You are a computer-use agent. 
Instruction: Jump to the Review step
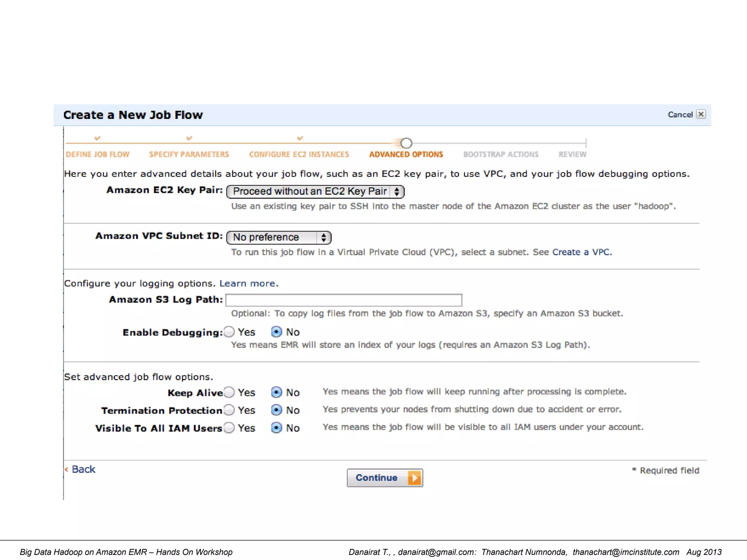pyautogui.click(x=572, y=154)
